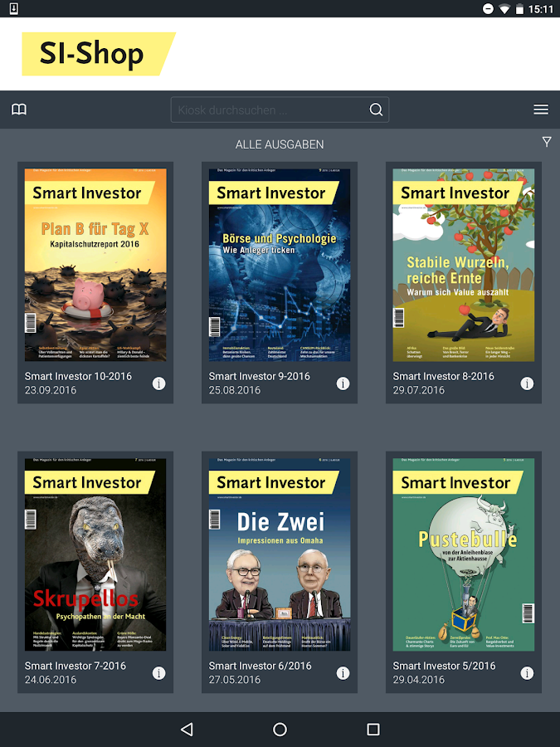The image size is (560, 747).
Task: Select the title Smart Investor 6/2016
Action: point(260,666)
